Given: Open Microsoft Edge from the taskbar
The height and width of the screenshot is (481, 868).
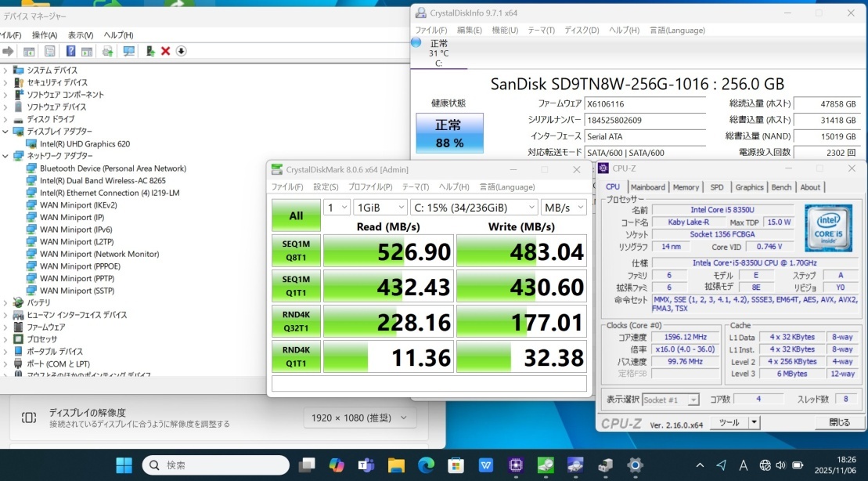Looking at the screenshot, I should pyautogui.click(x=426, y=465).
